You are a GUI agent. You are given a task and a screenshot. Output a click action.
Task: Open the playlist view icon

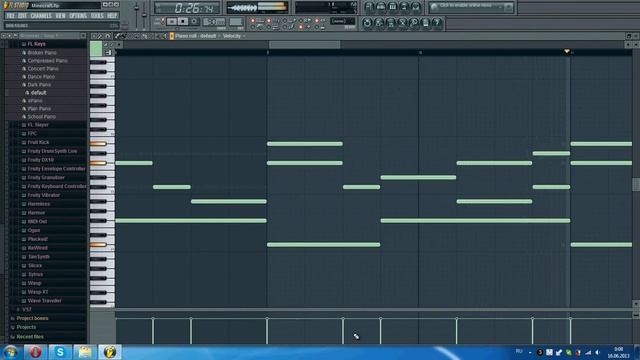369,7
